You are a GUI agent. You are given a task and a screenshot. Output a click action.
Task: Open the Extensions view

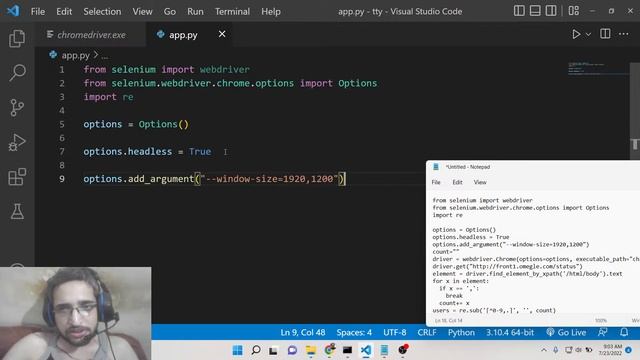(17, 177)
